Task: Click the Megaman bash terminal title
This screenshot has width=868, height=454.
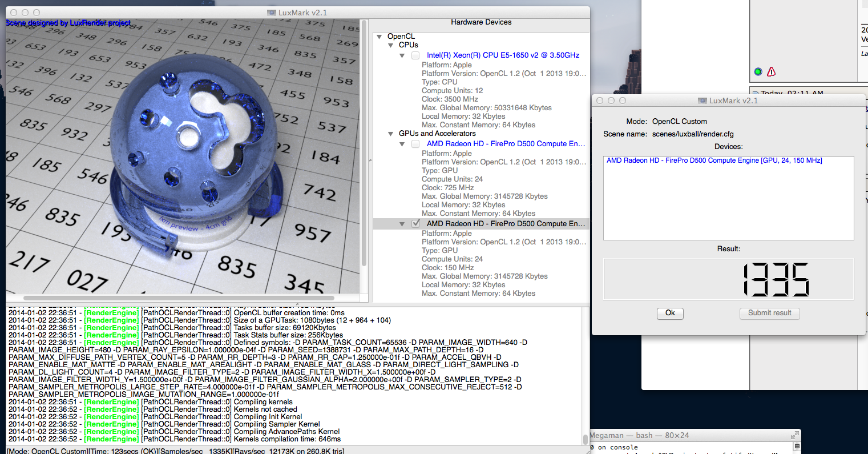Action: [x=639, y=435]
